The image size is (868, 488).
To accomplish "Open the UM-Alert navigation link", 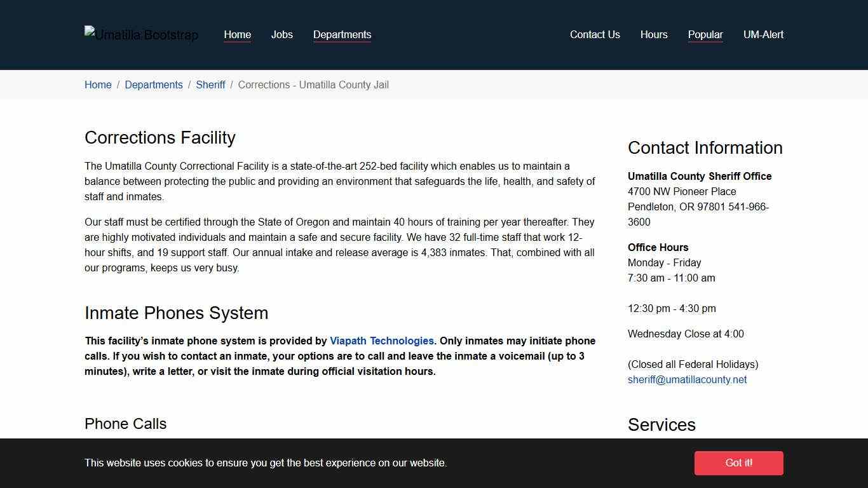I will [763, 35].
